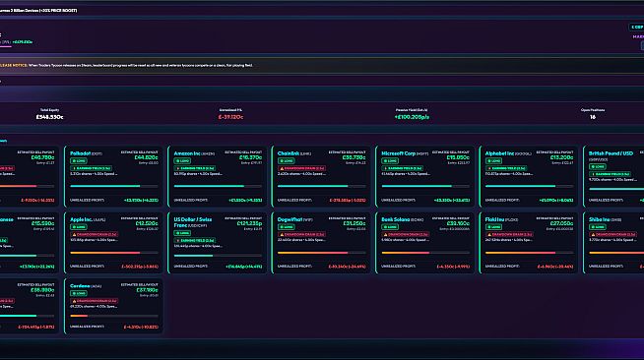644x360 pixels.
Task: Click the LONG badge on the Amazon Inc card
Action: coord(182,161)
